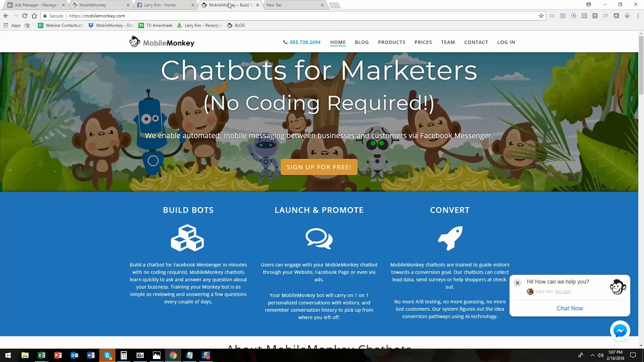
Task: Click the Launch & Promote chat bubbles icon
Action: 319,238
